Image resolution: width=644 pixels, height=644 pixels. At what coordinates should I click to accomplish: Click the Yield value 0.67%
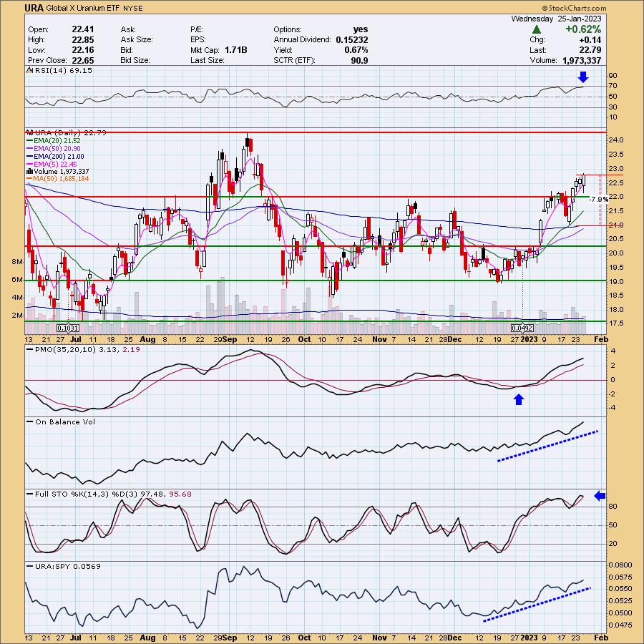356,49
